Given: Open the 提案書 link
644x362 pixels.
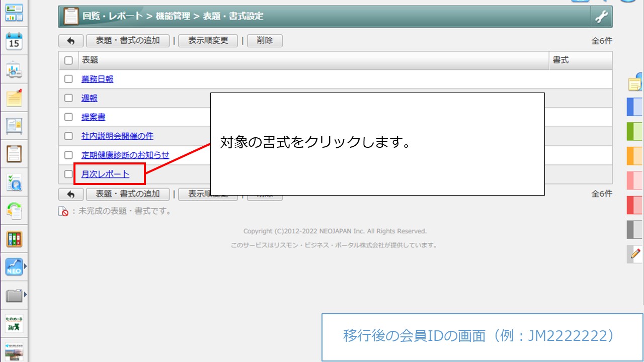Looking at the screenshot, I should [x=94, y=117].
